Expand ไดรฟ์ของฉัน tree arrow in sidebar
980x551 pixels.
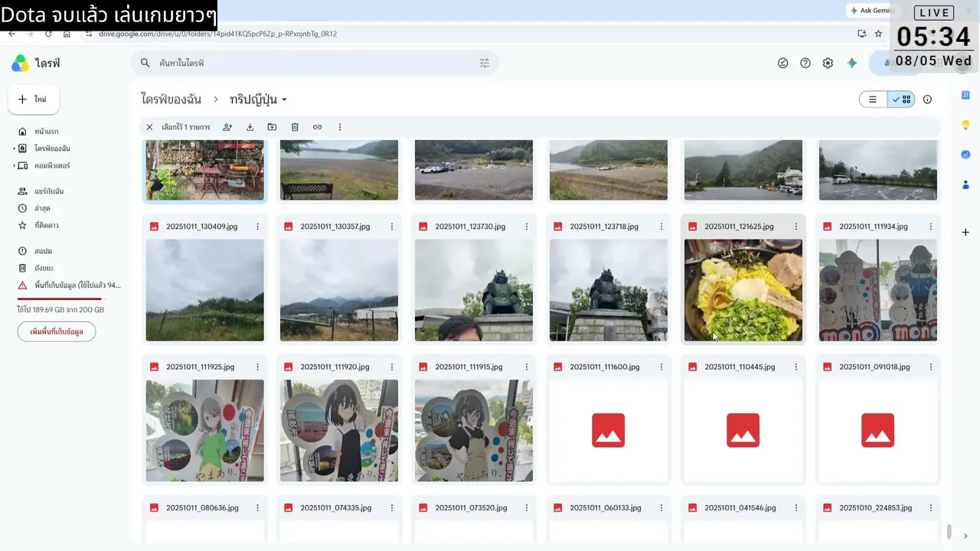pos(14,148)
